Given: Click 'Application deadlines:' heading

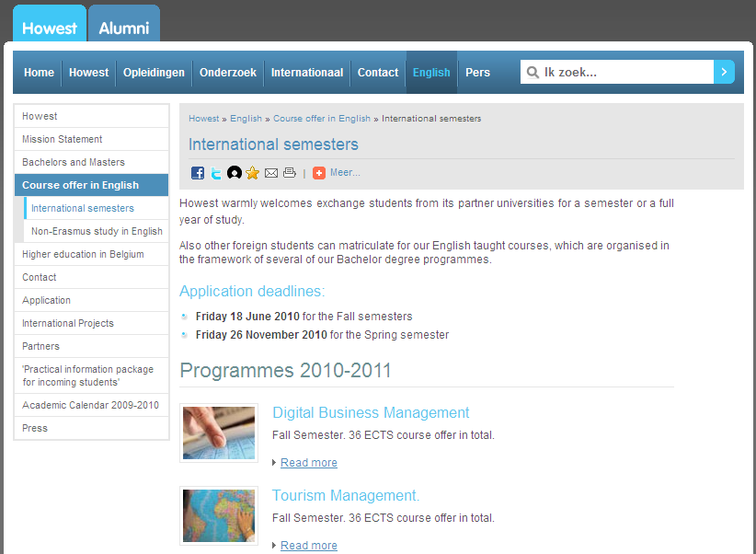Looking at the screenshot, I should (x=252, y=292).
